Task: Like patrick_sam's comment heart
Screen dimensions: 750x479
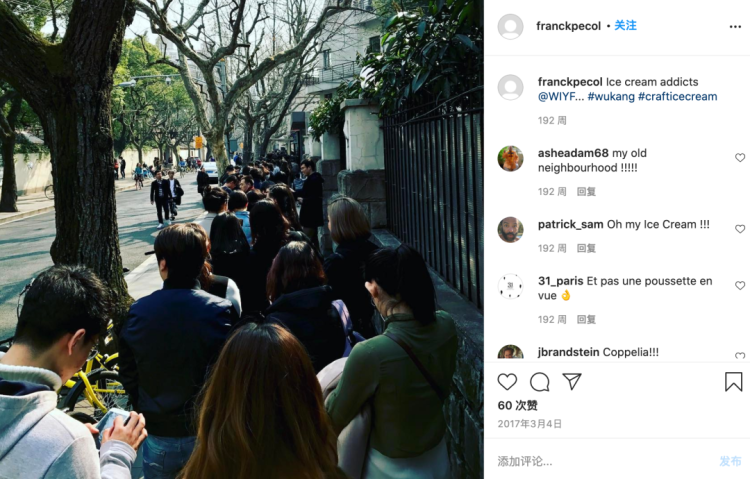Action: (x=740, y=229)
